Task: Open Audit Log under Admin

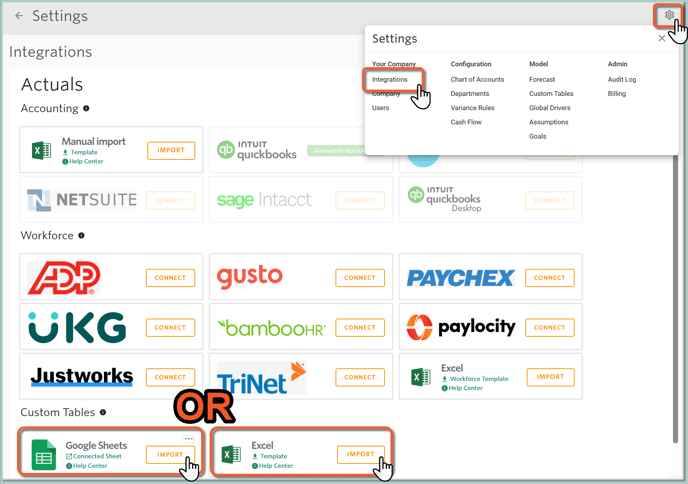Action: tap(622, 79)
